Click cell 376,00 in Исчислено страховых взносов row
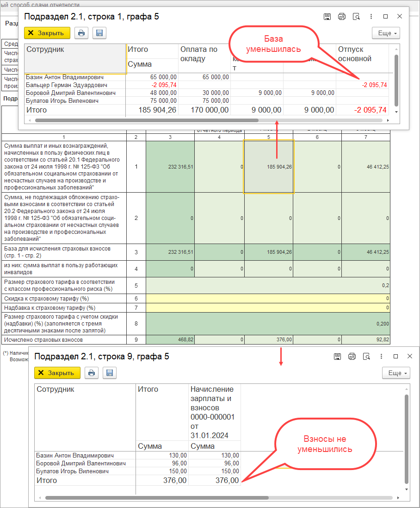 click(x=269, y=339)
